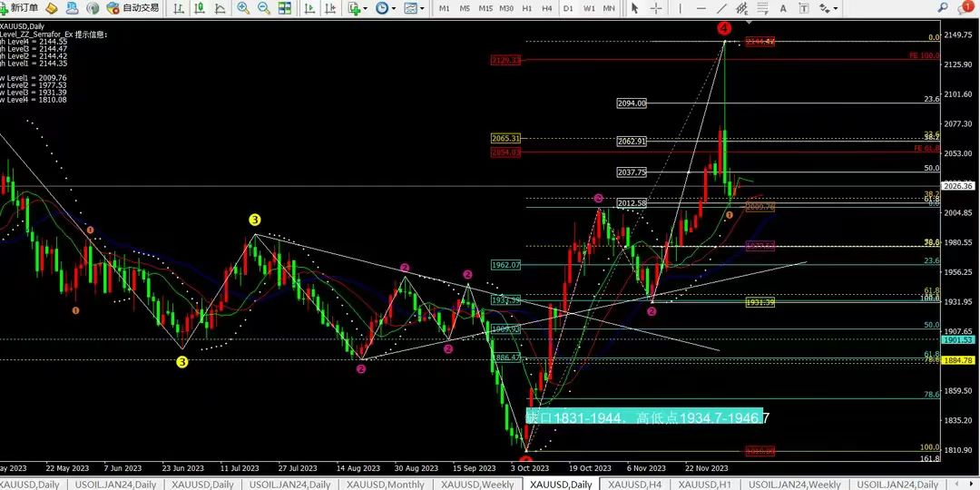Screen dimensions: 980x490
Task: Click the current price 2026.36 on scale
Action: [958, 186]
